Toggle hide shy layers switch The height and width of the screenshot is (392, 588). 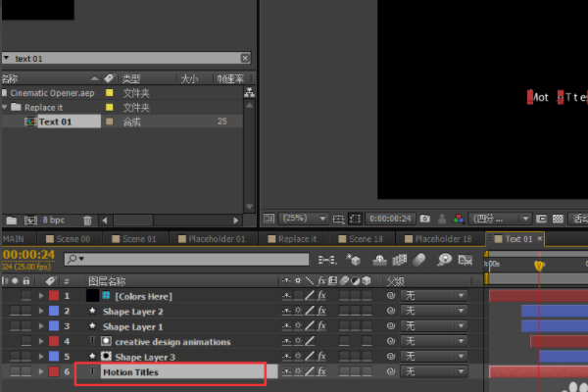[379, 260]
